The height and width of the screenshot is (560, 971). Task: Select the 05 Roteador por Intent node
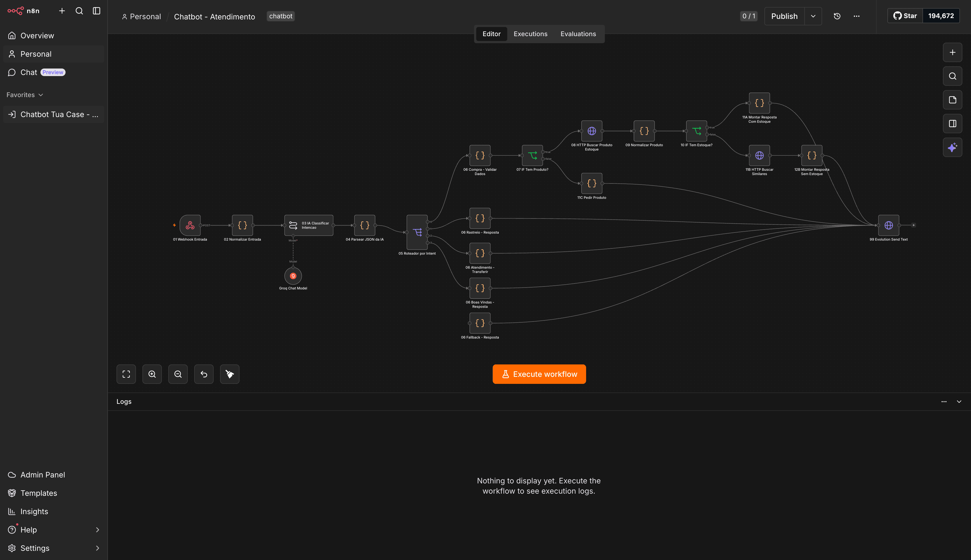[x=417, y=232]
